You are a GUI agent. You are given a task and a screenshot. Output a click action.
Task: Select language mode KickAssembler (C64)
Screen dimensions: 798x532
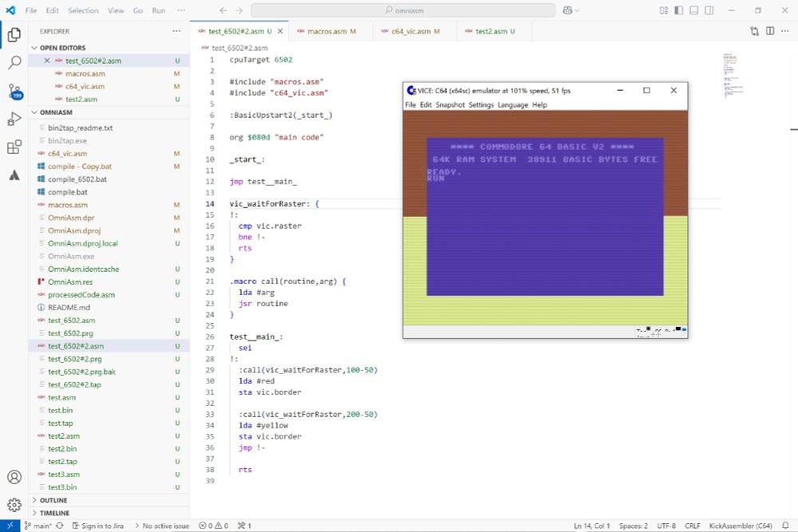coord(740,526)
